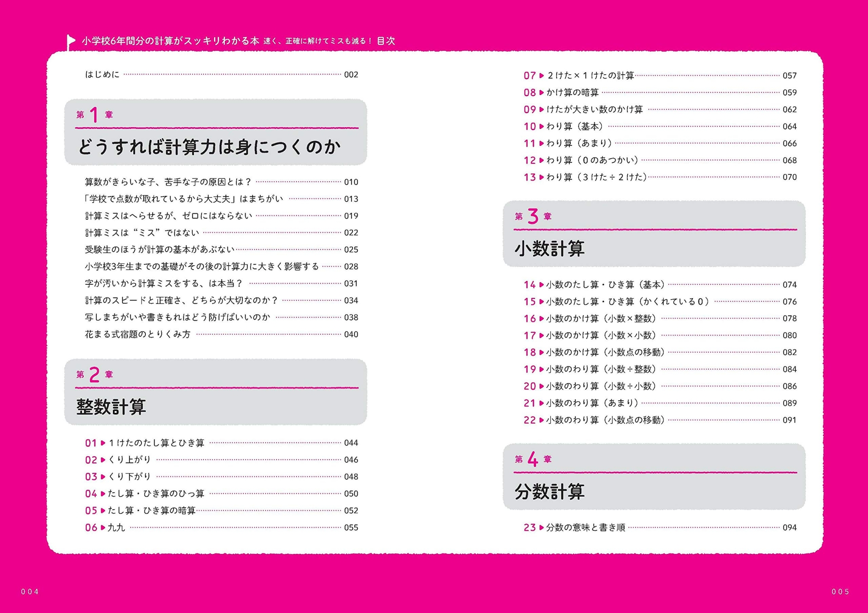Select 15 小数のたし算・ひき算（かくれている0） entry
The image size is (868, 613).
pyautogui.click(x=660, y=302)
